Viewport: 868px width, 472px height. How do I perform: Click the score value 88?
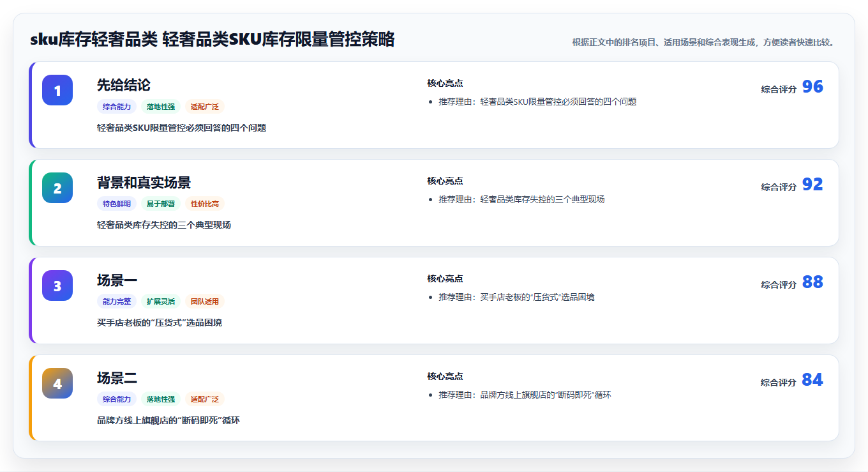[812, 282]
